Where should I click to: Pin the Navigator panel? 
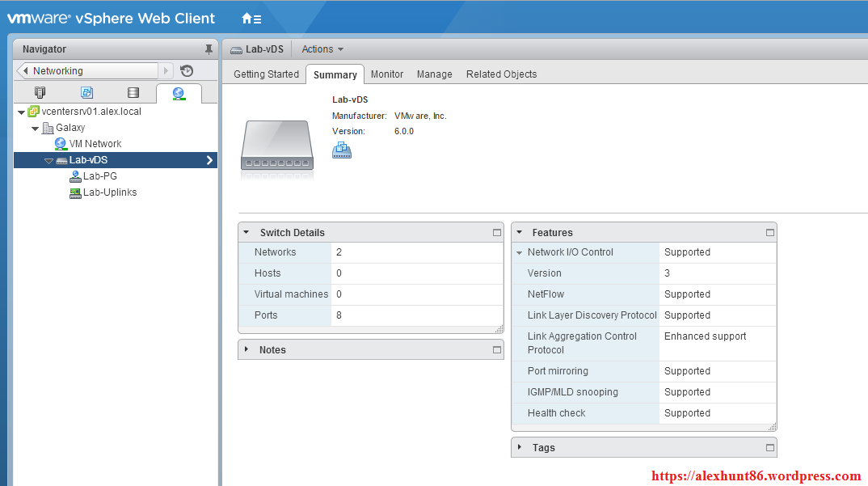(209, 49)
